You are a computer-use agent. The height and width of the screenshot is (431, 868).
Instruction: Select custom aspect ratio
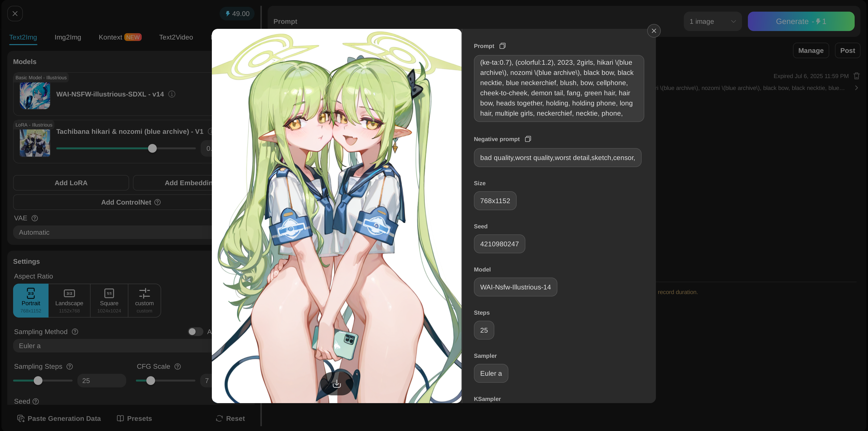click(x=144, y=300)
